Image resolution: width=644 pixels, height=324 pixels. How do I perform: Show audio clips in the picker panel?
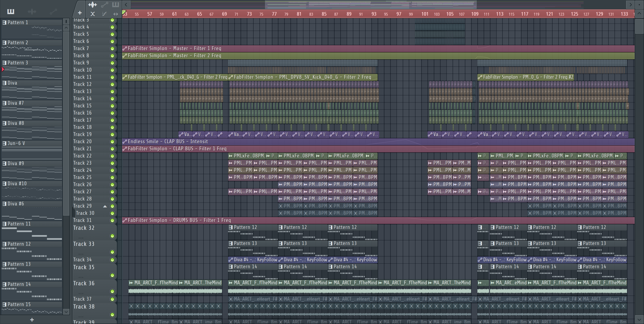tap(32, 11)
